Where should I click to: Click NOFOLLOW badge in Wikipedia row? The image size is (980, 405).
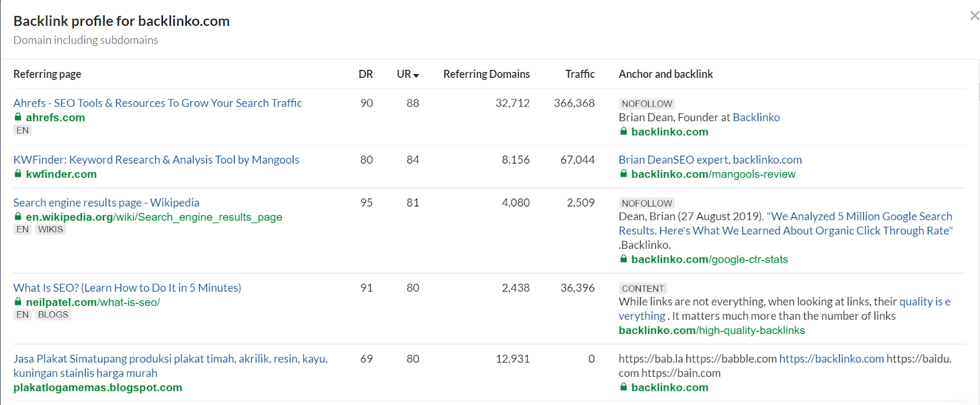(x=647, y=203)
